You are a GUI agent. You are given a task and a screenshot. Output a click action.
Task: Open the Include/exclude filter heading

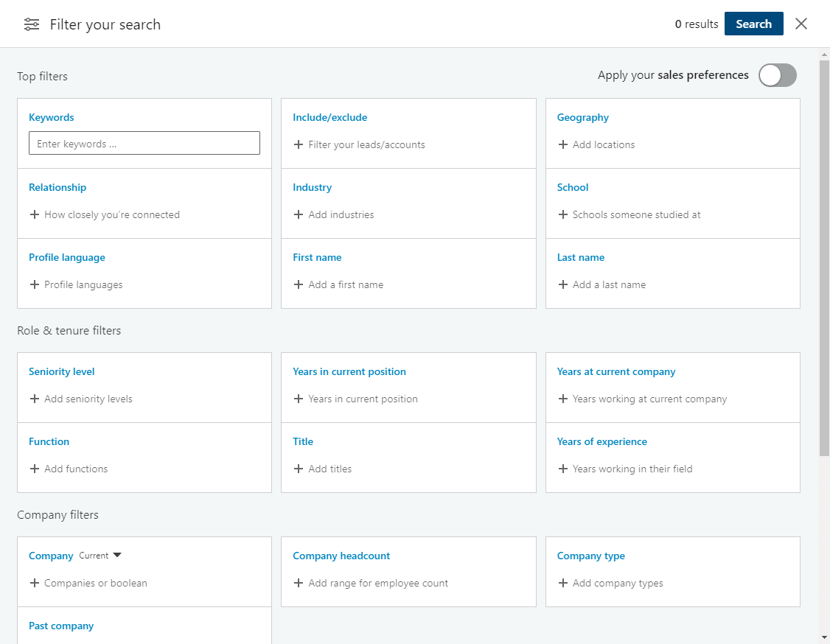coord(329,117)
